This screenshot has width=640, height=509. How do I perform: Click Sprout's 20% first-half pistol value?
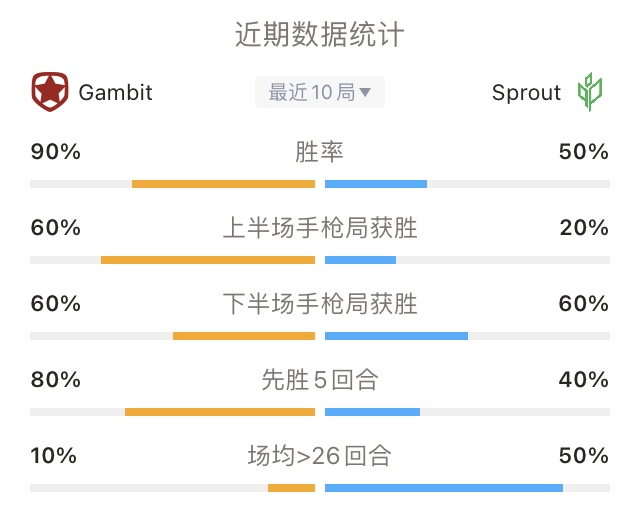[584, 228]
